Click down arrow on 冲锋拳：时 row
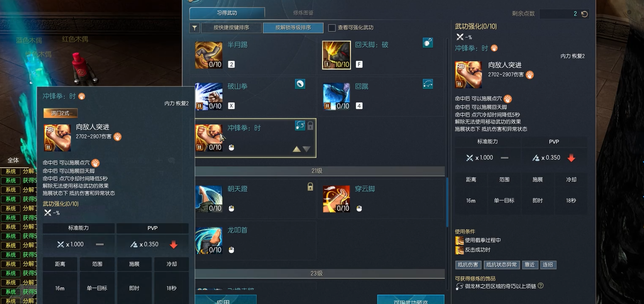 click(x=307, y=149)
